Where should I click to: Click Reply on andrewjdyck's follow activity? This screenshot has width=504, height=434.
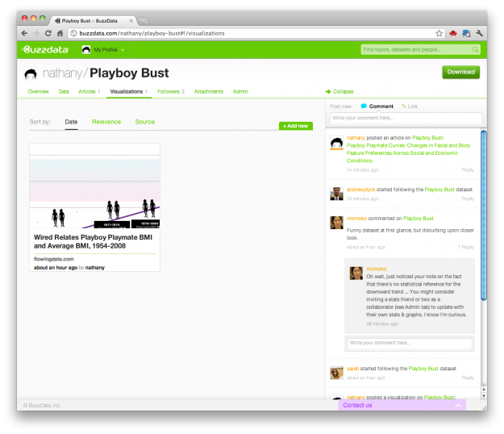[x=468, y=198]
